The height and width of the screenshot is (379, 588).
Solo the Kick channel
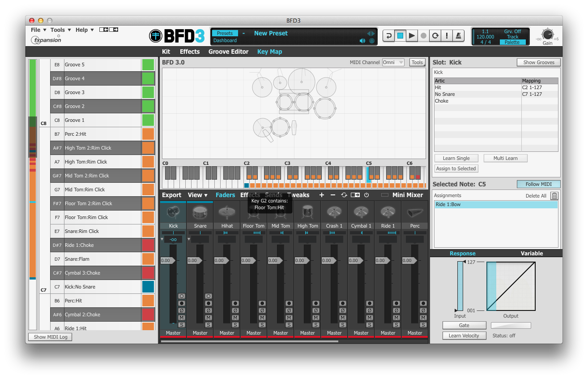click(x=182, y=325)
